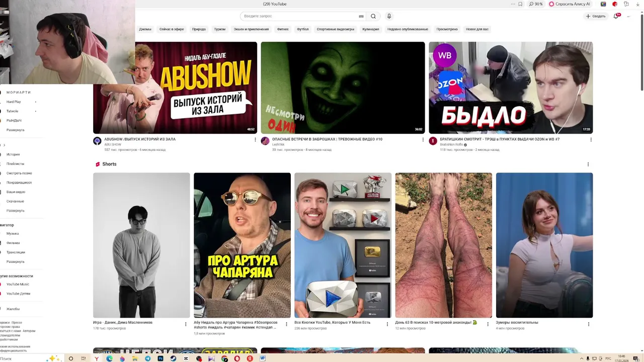Open YouTube Music link in sidebar
This screenshot has height=362, width=644.
pos(18,284)
